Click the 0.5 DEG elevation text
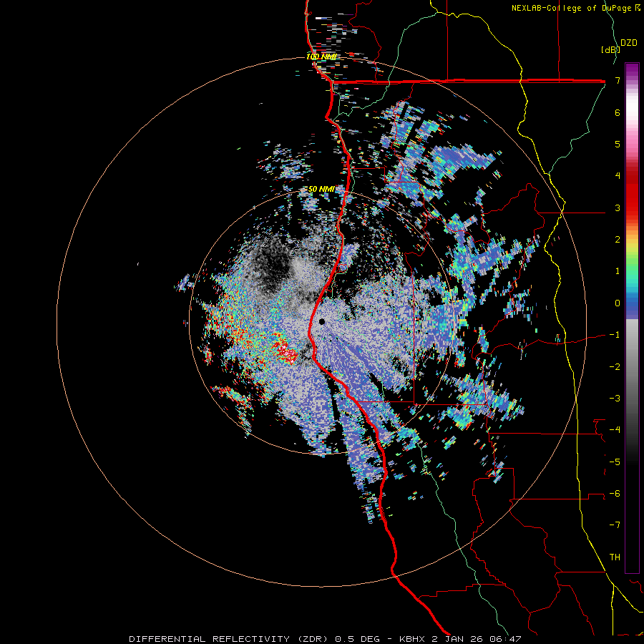The width and height of the screenshot is (644, 644). pos(358,639)
